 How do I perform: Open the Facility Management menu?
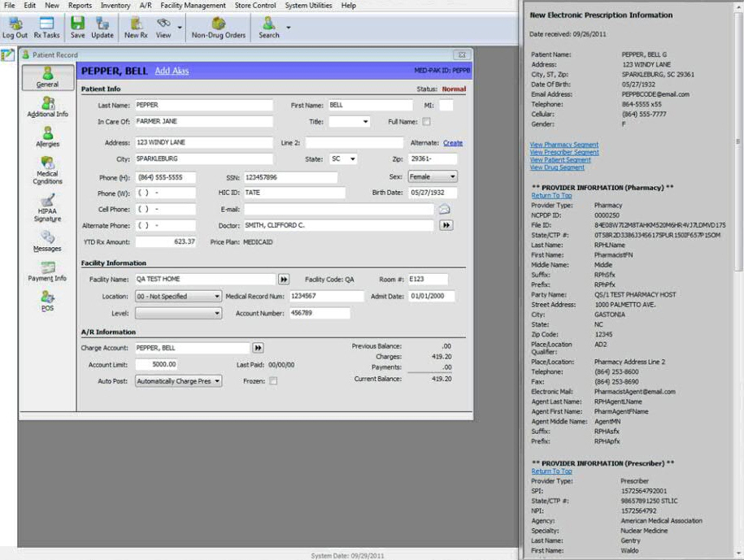pyautogui.click(x=193, y=6)
